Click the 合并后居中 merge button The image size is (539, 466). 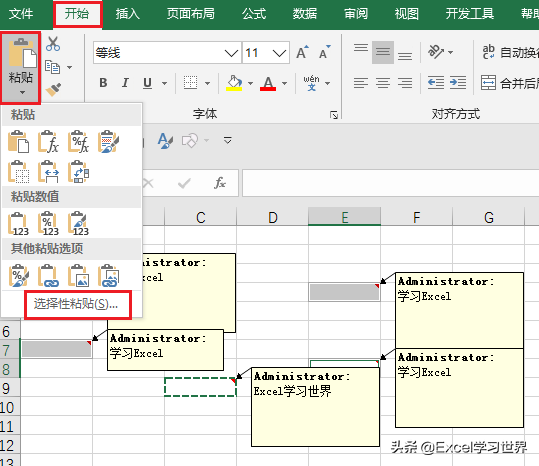tap(509, 83)
